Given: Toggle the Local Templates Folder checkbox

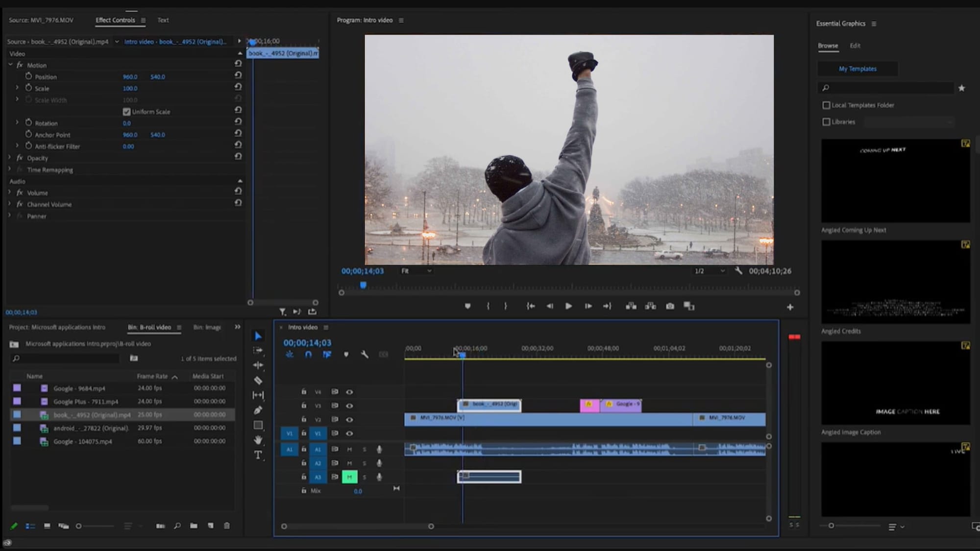Looking at the screenshot, I should click(x=826, y=105).
